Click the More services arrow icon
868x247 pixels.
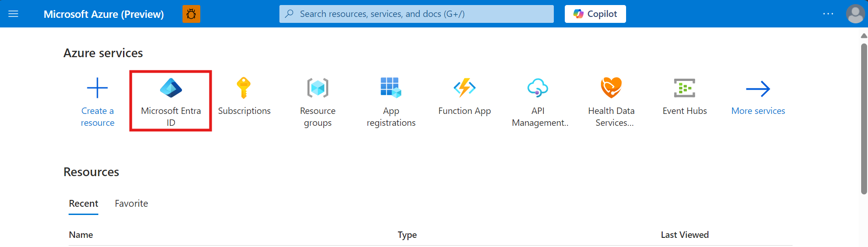pyautogui.click(x=758, y=89)
